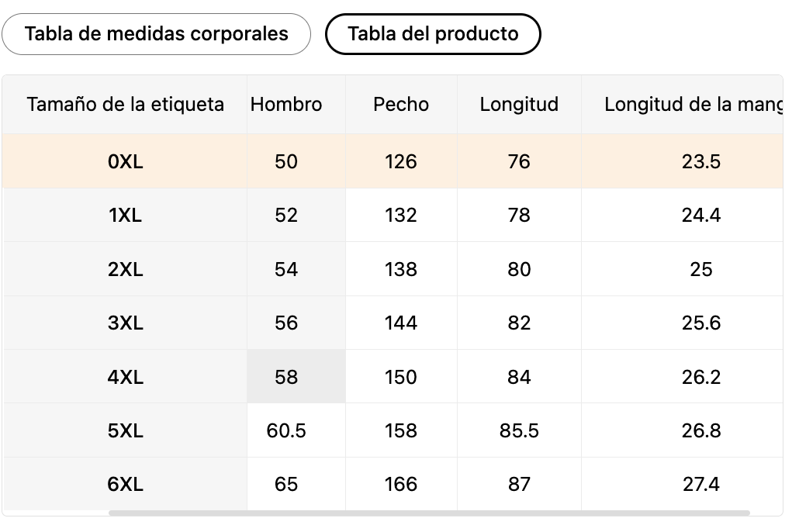Select the 23.5 sleeve length cell
The height and width of the screenshot is (532, 799).
(x=701, y=161)
